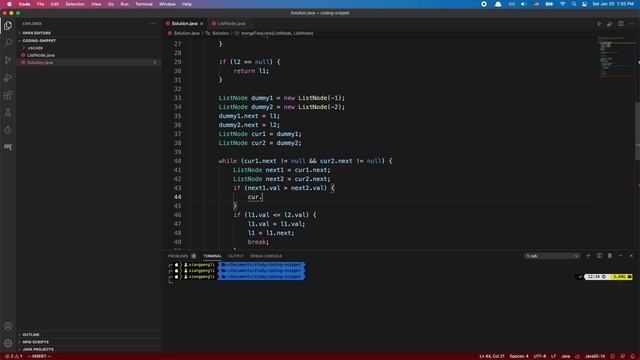Open notifications bell in status bar

pyautogui.click(x=632, y=356)
